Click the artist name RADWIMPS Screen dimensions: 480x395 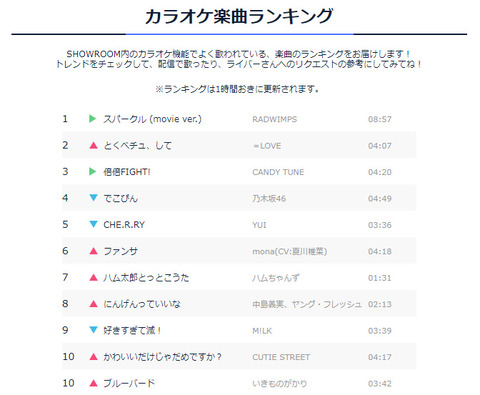(274, 119)
